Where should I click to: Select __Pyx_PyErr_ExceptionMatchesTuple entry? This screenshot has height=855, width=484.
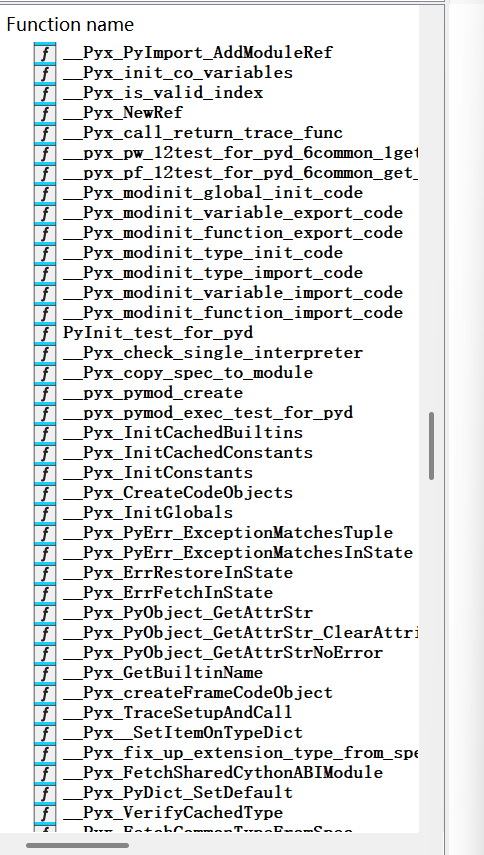coord(228,533)
